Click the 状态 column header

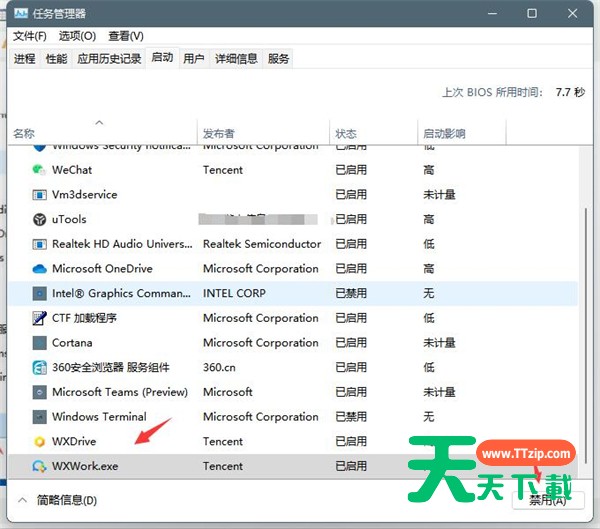pyautogui.click(x=346, y=133)
